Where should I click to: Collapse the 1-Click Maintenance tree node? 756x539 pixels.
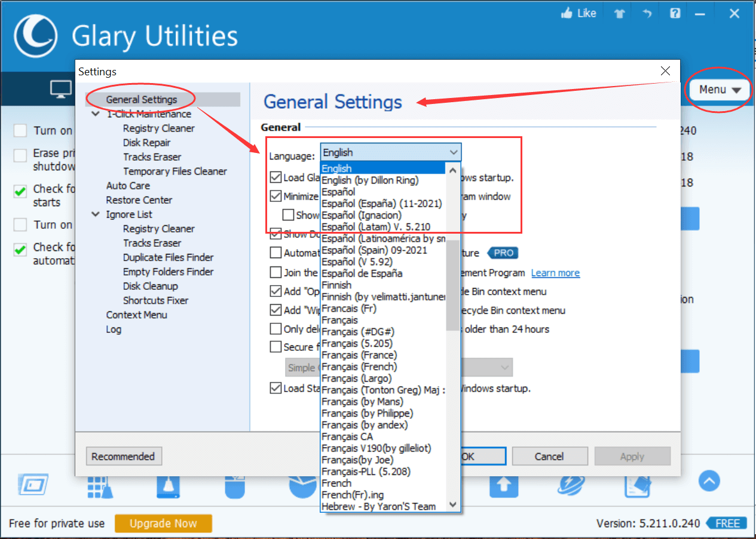(x=96, y=114)
